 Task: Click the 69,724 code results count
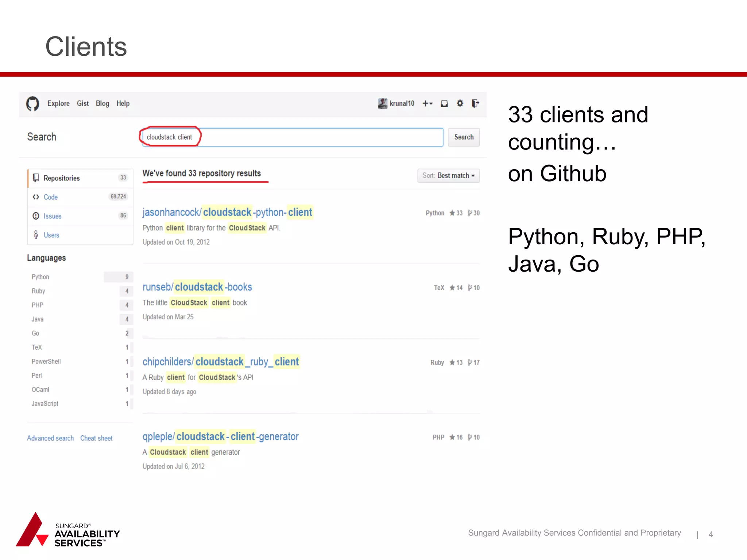(118, 197)
